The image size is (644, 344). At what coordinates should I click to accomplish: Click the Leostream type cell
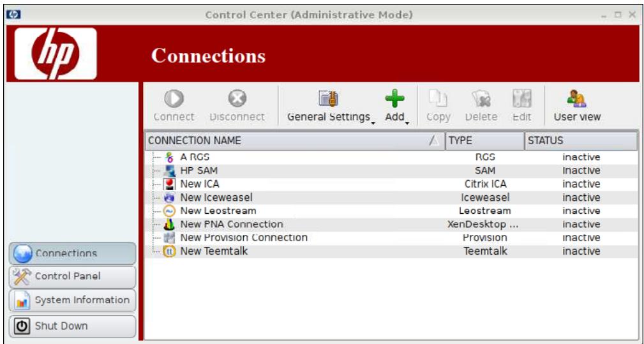pos(485,211)
